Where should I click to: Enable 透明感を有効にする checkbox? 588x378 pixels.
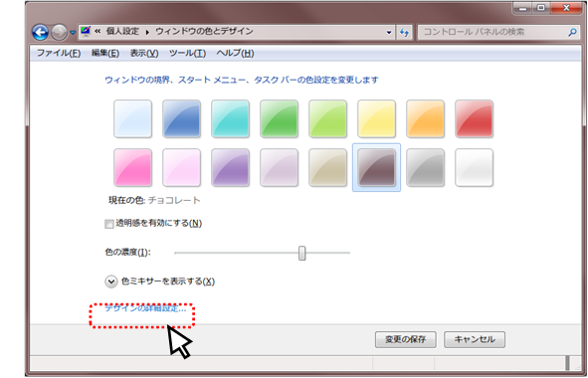point(109,224)
